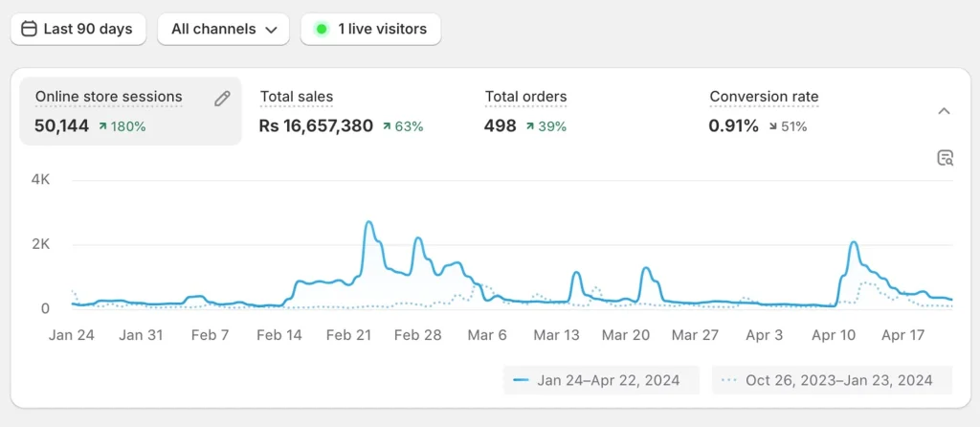
Task: Click the upward arrow beside 180% sessions
Action: [x=102, y=126]
